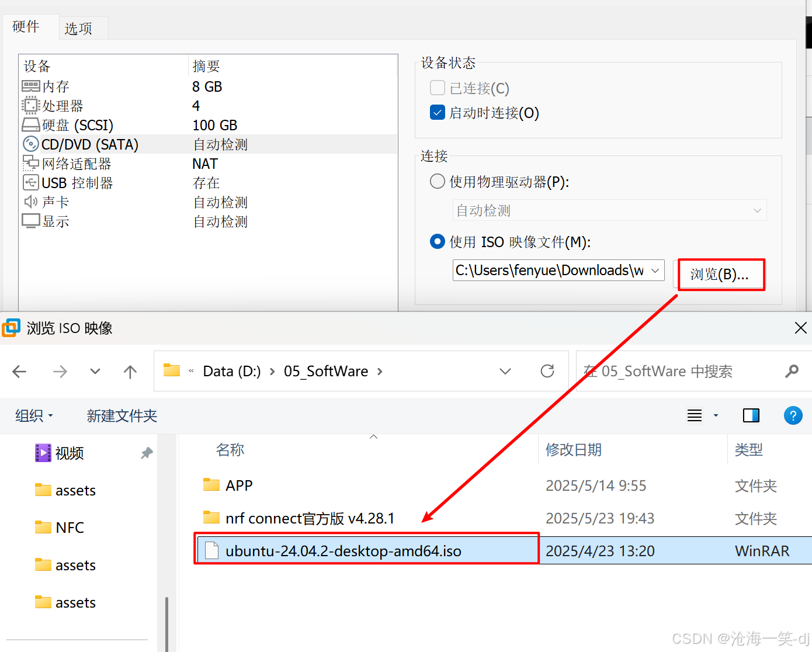
Task: Open the 组织 organize dropdown menu
Action: (x=34, y=415)
